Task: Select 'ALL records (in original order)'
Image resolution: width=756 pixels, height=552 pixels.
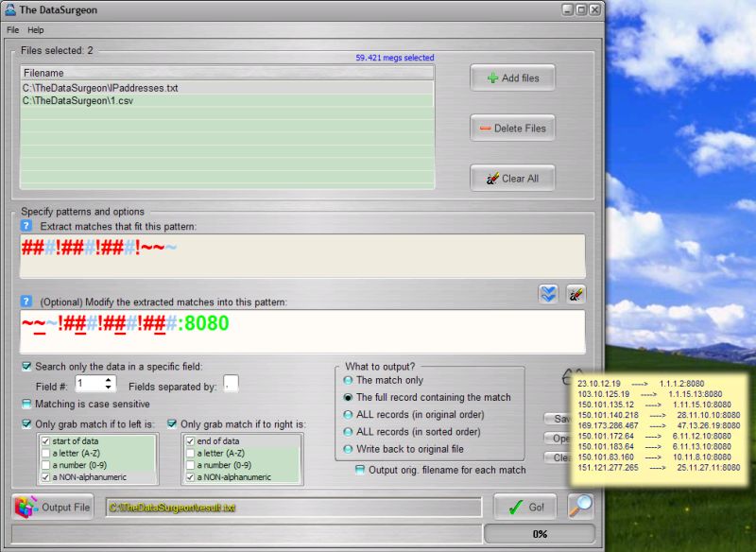Action: pyautogui.click(x=348, y=415)
